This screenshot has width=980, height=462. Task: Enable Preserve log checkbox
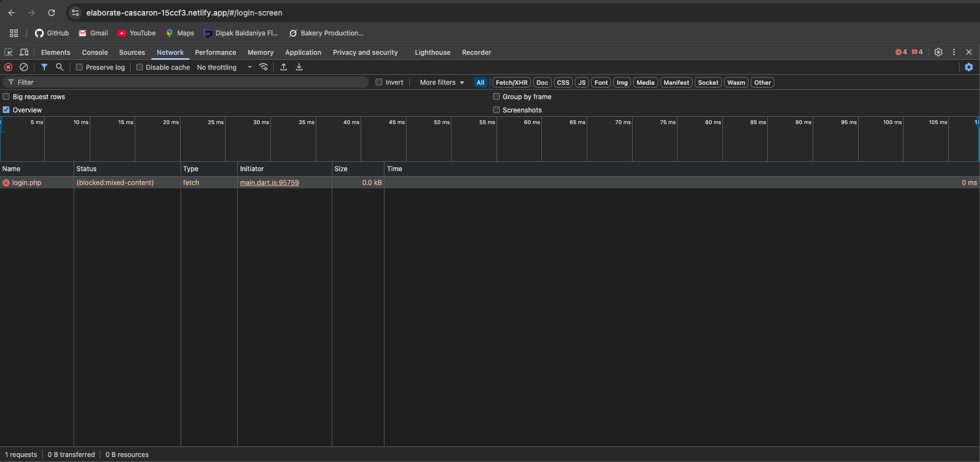(x=79, y=67)
